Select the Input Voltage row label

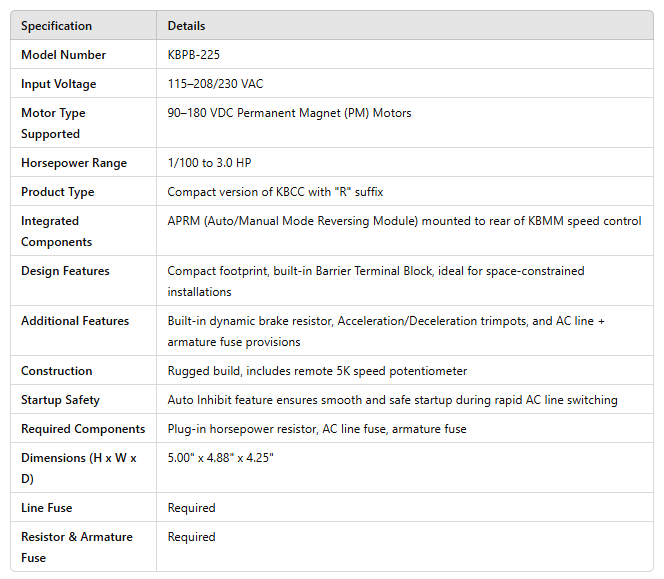[x=58, y=84]
